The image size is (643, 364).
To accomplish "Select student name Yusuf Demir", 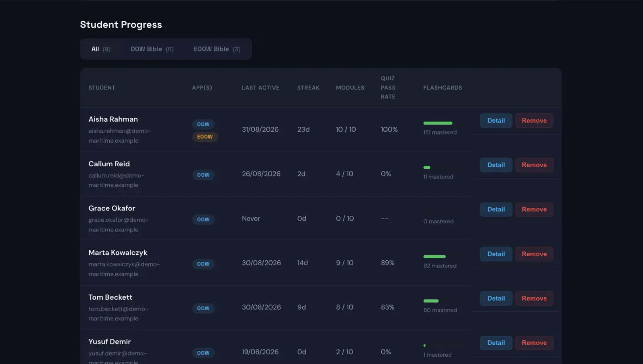I will click(109, 342).
